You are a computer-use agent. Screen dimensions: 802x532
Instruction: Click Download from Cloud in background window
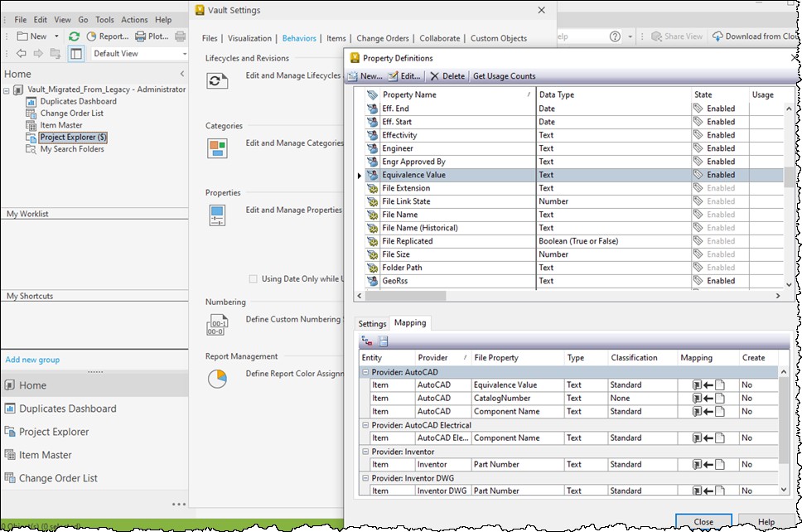coord(756,36)
